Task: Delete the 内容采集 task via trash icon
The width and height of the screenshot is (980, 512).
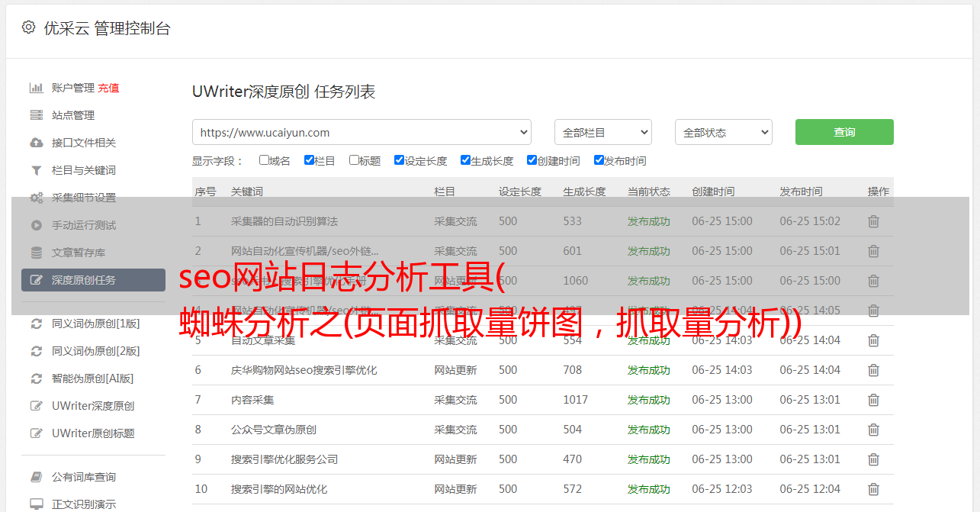Action: [874, 400]
